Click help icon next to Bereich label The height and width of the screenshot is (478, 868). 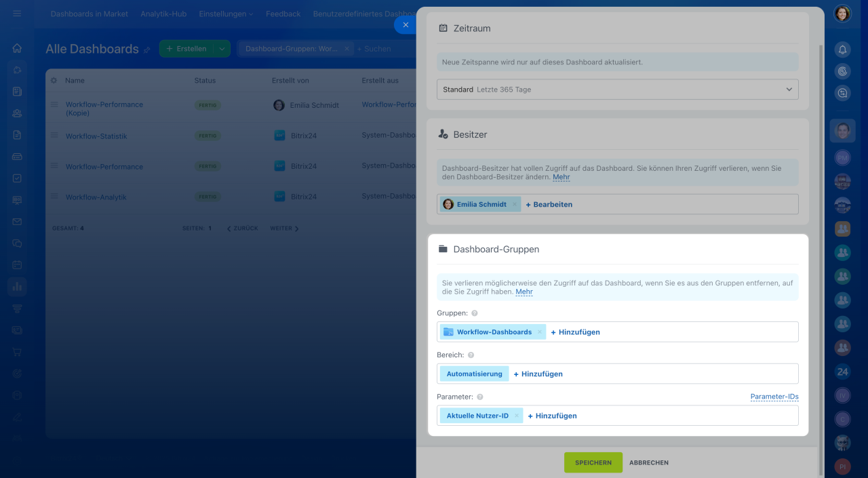coord(471,355)
